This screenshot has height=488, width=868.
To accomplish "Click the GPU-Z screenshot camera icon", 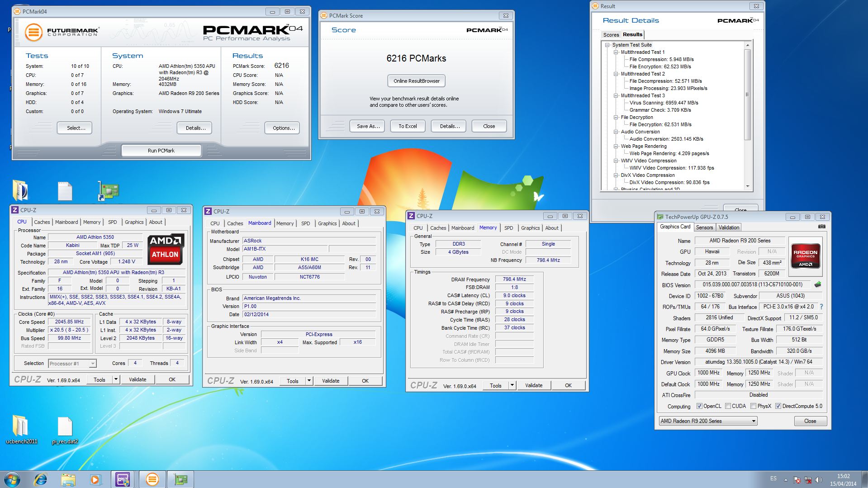I will pos(822,227).
